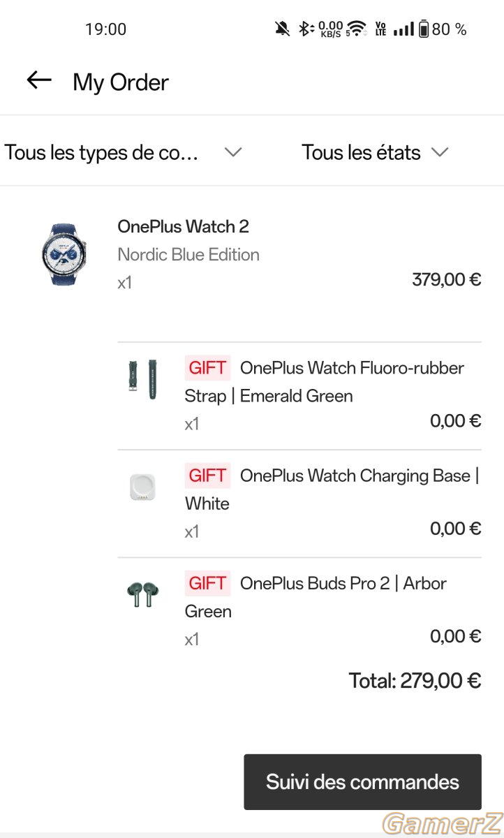Select the My Order page title
This screenshot has height=838, width=504.
[x=121, y=82]
